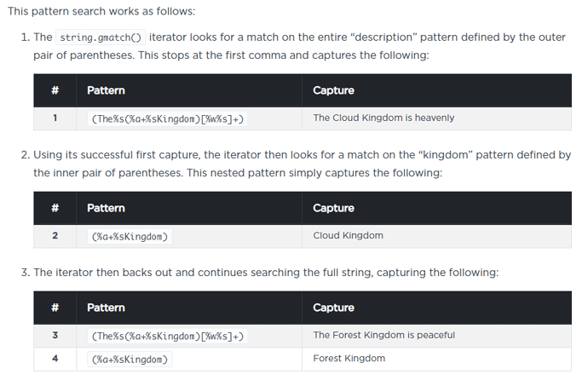588x380 pixels.
Task: Click the pattern code in row 3
Action: [167, 336]
